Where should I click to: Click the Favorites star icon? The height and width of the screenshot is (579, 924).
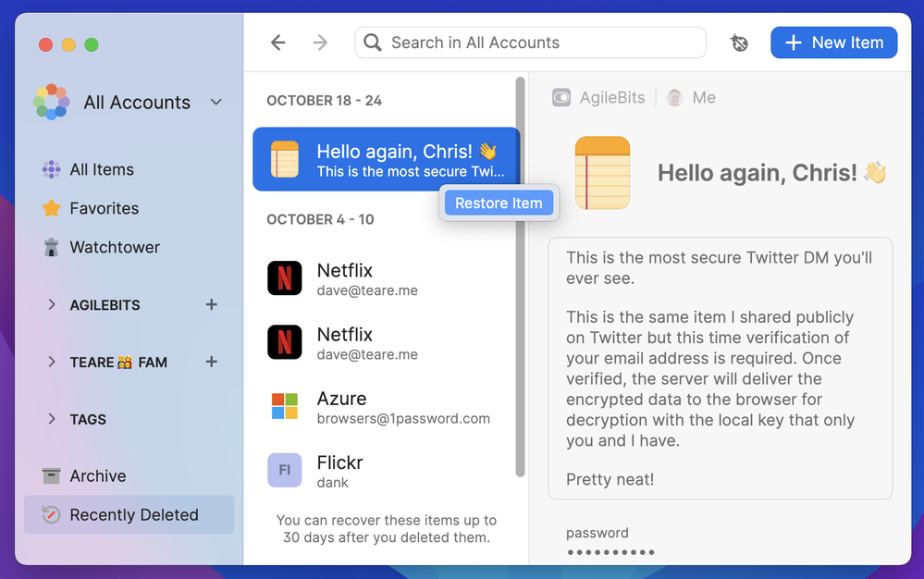pos(52,208)
